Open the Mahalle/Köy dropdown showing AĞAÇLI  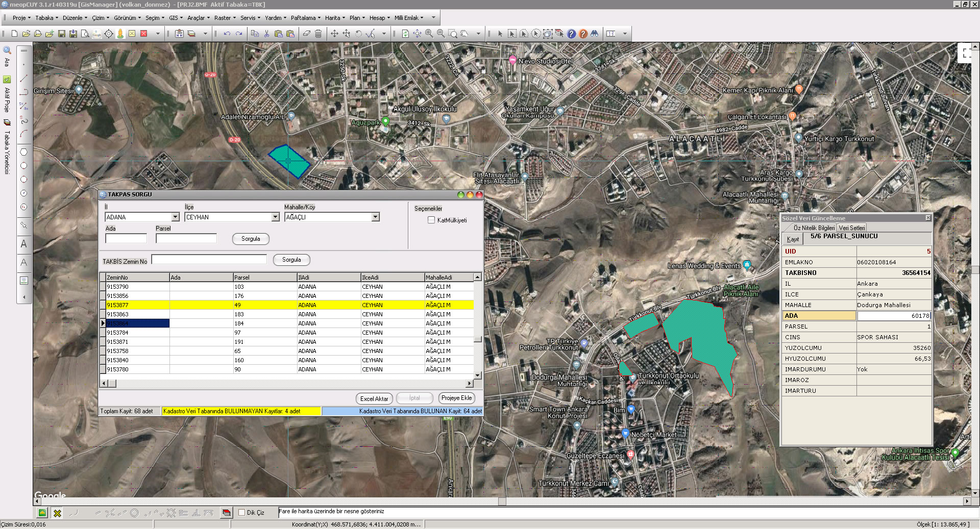tap(375, 217)
